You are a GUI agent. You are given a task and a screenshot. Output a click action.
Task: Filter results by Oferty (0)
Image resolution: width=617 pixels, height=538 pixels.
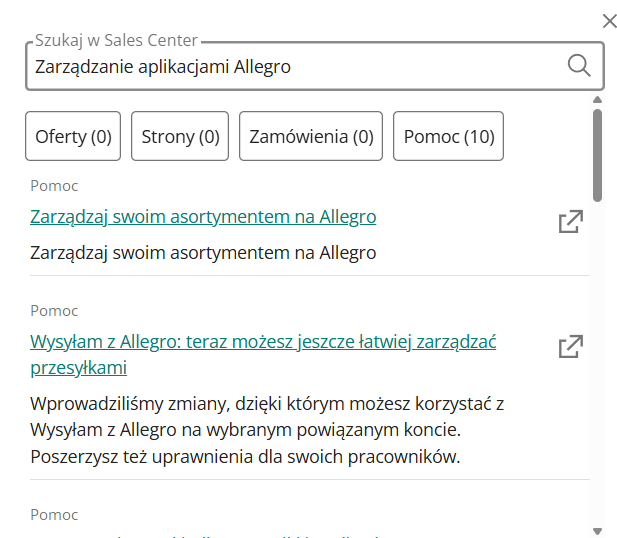click(73, 137)
